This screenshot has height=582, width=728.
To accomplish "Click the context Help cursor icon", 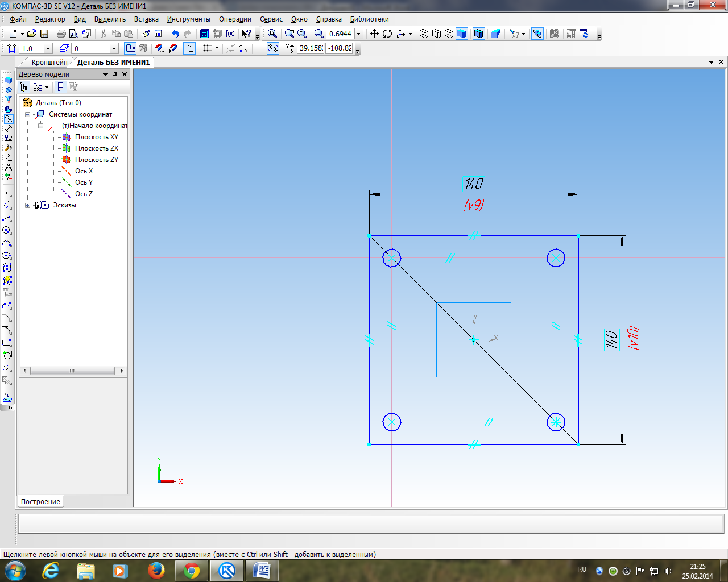I will click(x=246, y=34).
